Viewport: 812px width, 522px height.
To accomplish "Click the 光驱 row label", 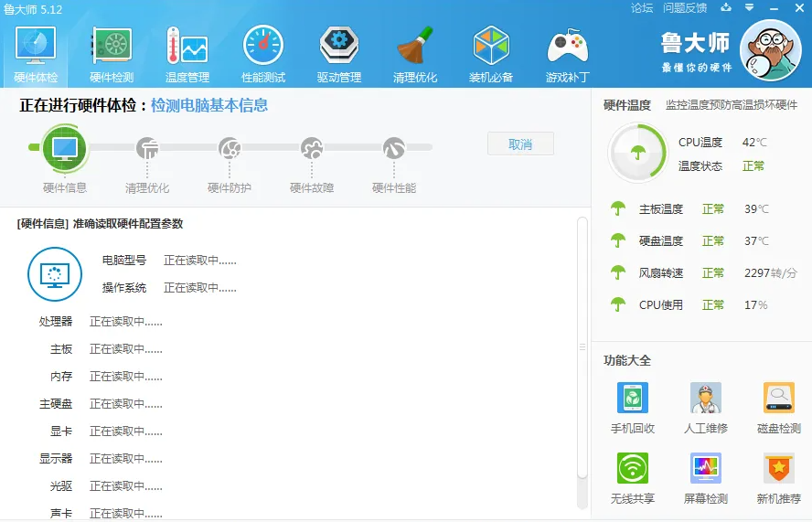I will click(x=61, y=486).
